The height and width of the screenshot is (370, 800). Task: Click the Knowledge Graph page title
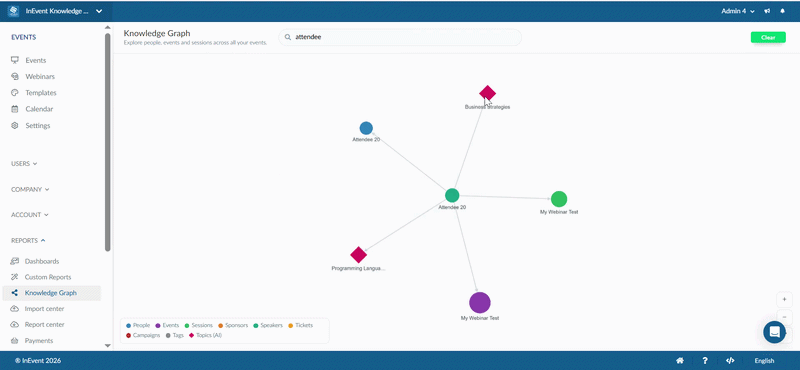point(157,33)
